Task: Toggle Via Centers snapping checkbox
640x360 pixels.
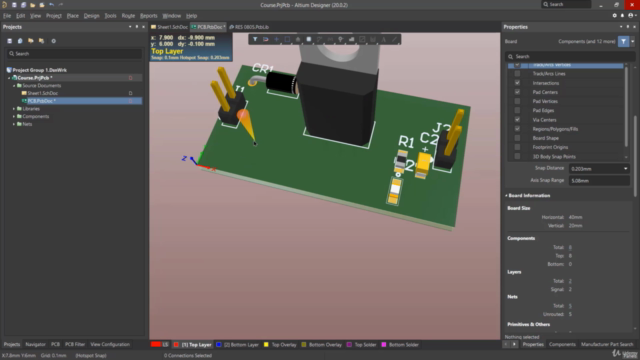Action: [517, 120]
